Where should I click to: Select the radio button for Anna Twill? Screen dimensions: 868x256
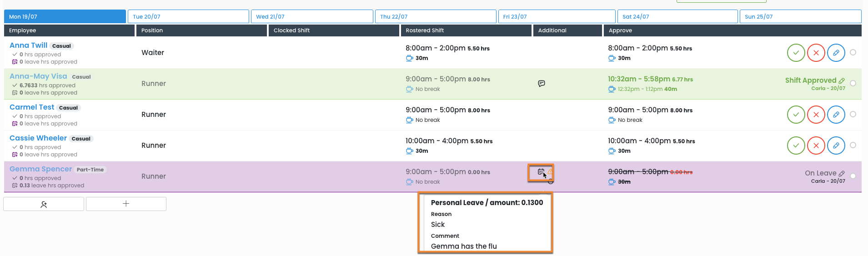[x=853, y=52]
